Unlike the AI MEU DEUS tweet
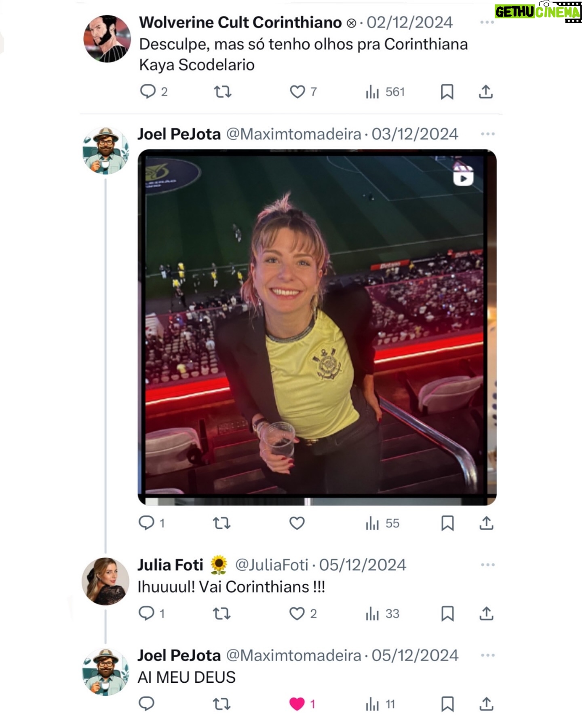Viewport: 582px width, 728px height. (297, 704)
